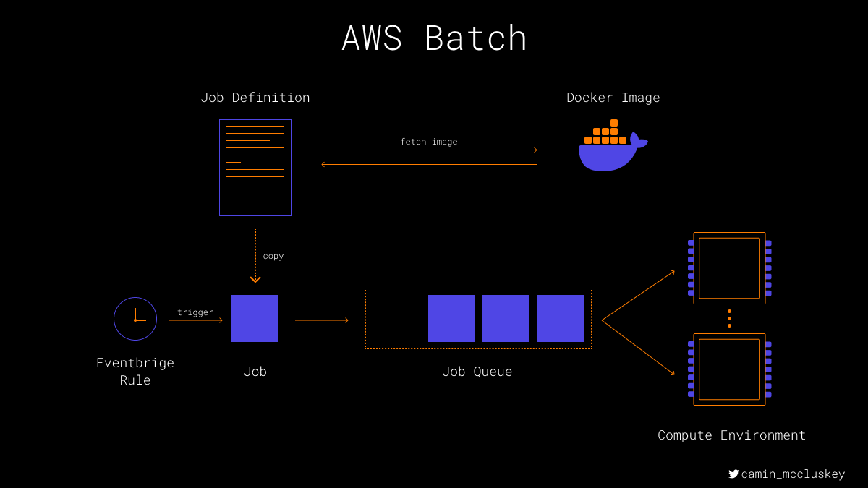This screenshot has width=868, height=488.
Task: Click the Job Queue label
Action: [x=477, y=372]
